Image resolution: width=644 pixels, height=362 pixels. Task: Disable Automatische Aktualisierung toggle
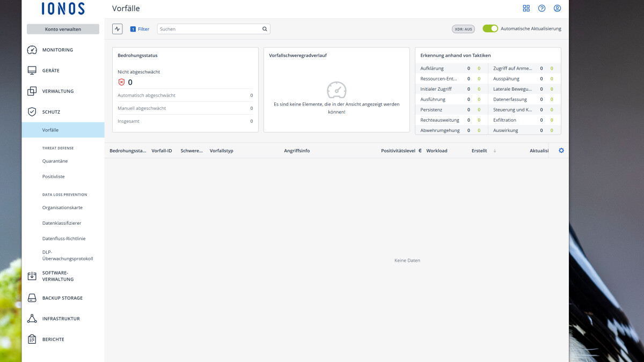click(x=490, y=28)
